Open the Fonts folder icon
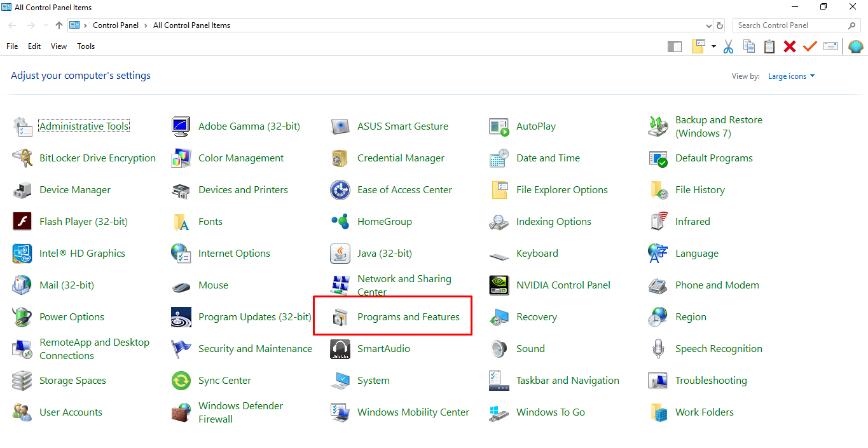 [181, 222]
